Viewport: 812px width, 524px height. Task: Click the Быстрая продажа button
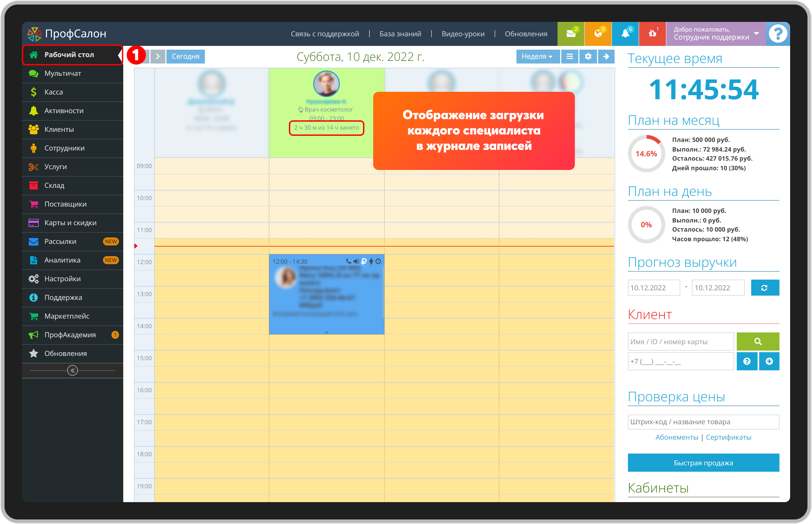point(703,463)
